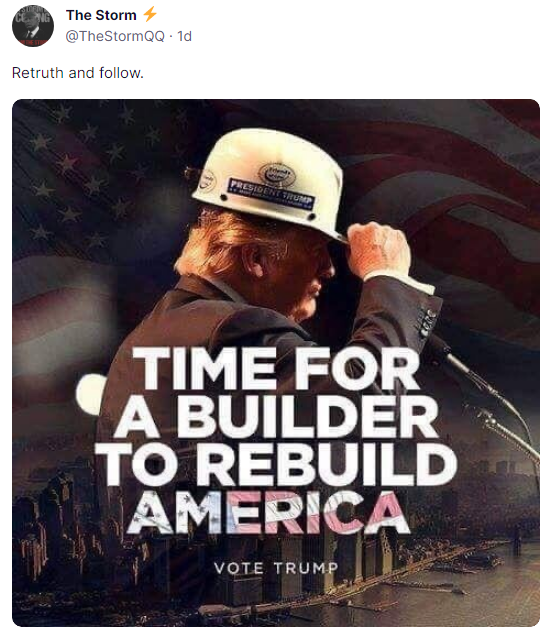This screenshot has width=546, height=632.
Task: Visit the @TheStormQQ handle link
Action: [x=115, y=36]
